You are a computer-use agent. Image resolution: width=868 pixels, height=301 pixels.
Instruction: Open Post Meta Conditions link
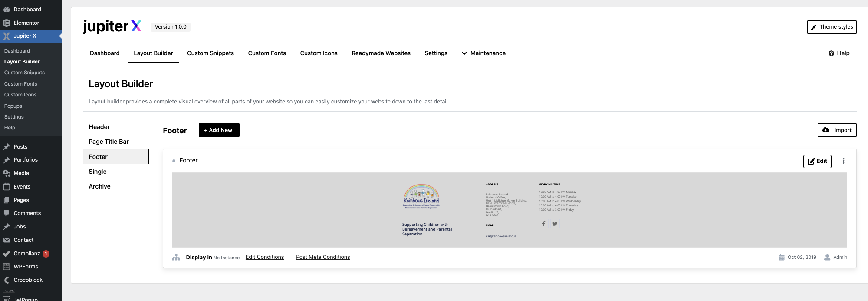coord(322,257)
